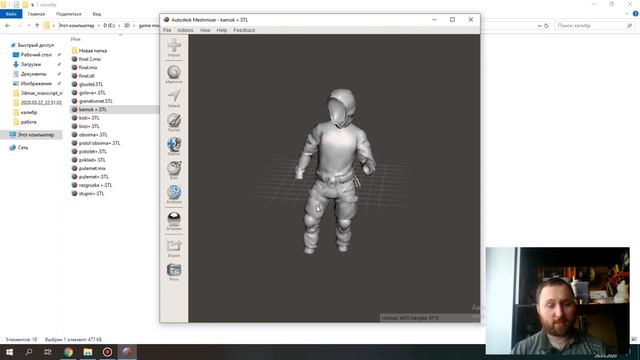640x360 pixels.
Task: Open the File menu in Meshmixer
Action: [x=167, y=30]
